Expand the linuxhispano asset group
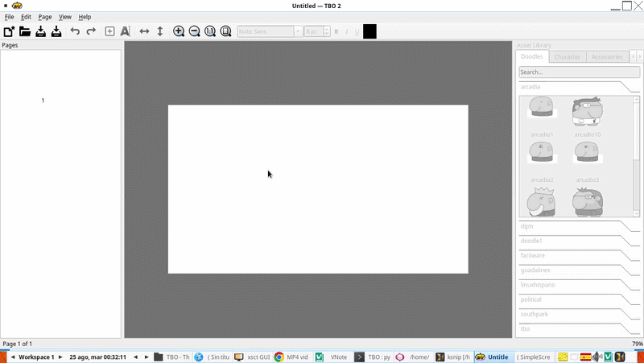 click(x=579, y=285)
